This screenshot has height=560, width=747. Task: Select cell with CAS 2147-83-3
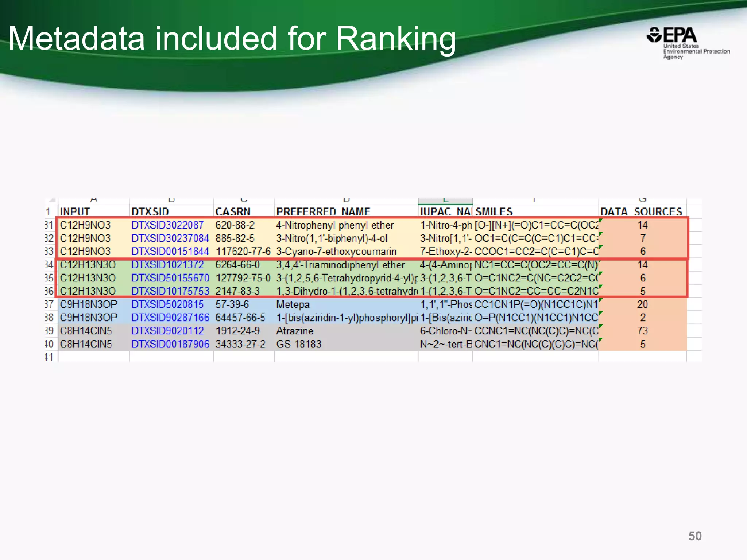244,291
